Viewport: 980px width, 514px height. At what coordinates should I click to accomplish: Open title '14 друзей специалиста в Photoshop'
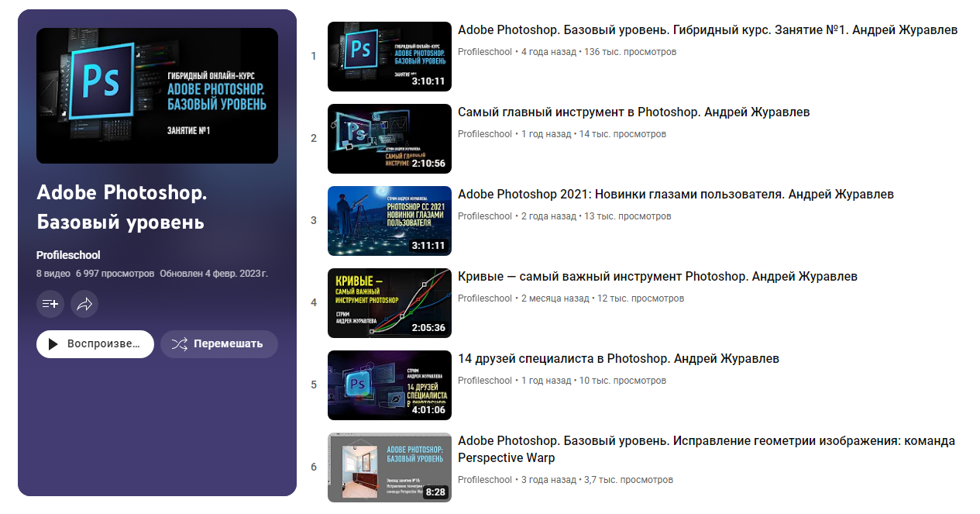pos(618,359)
